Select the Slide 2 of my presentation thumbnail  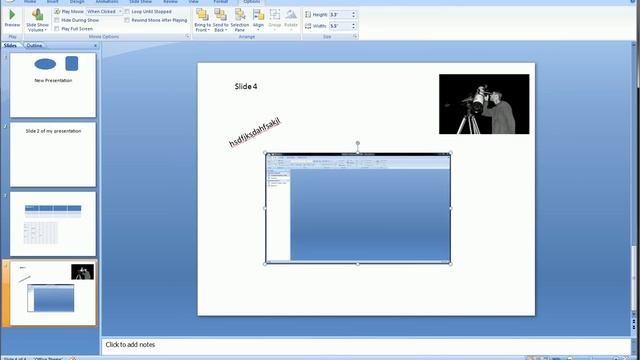click(53, 155)
